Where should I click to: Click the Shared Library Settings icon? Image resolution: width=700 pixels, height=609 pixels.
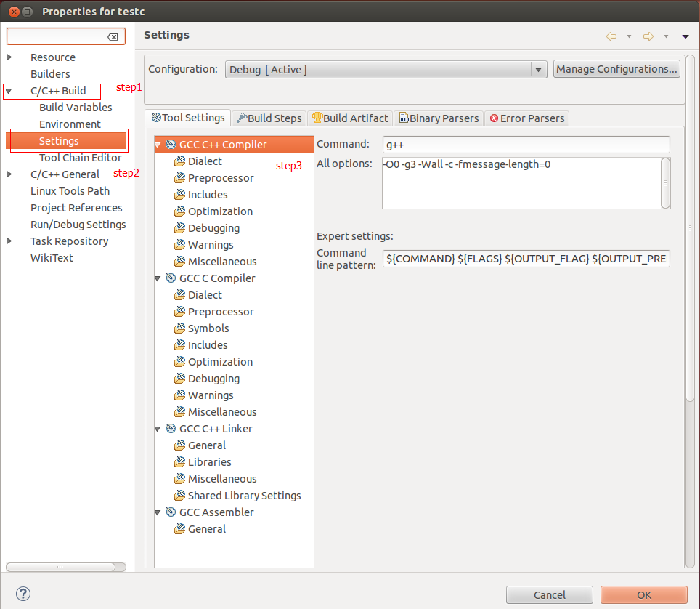pyautogui.click(x=179, y=495)
